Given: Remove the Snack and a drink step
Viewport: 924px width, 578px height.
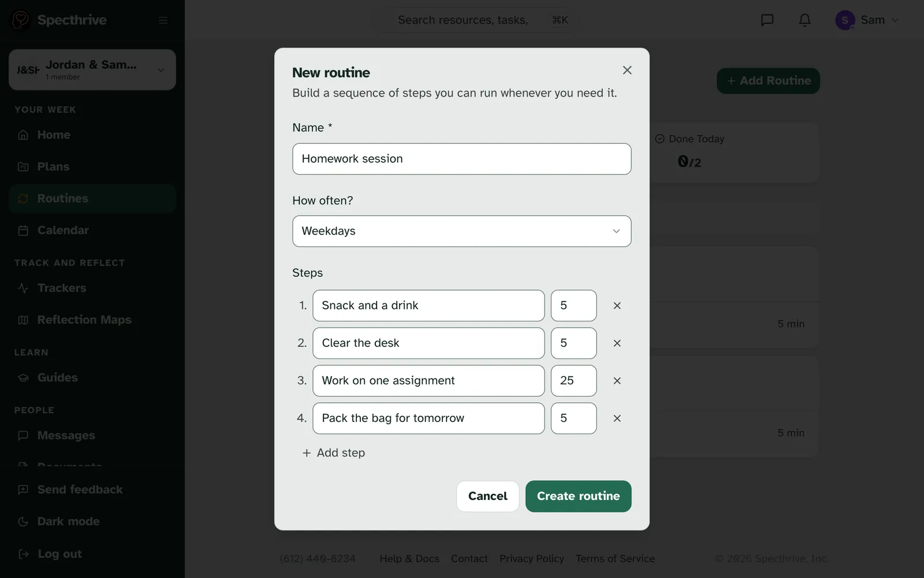Looking at the screenshot, I should 617,306.
